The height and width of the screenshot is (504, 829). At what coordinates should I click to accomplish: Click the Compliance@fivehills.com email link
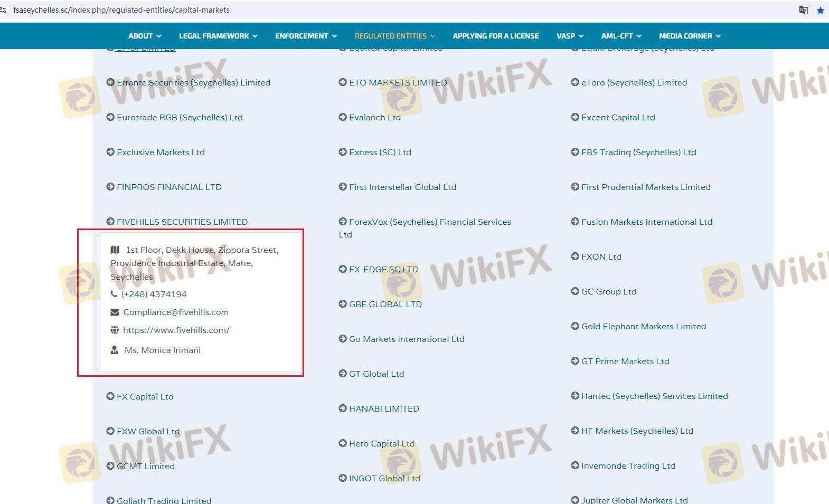[x=176, y=312]
